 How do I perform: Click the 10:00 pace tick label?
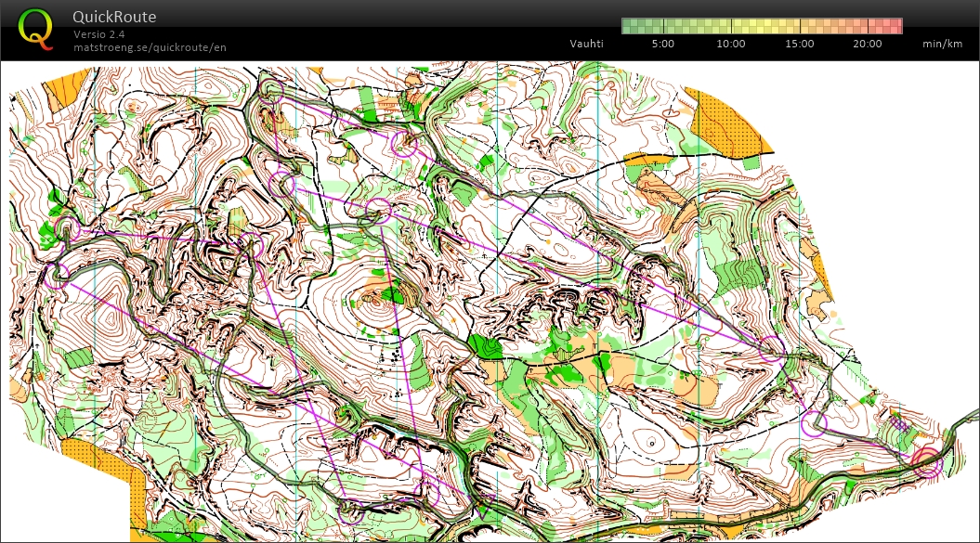coord(731,44)
